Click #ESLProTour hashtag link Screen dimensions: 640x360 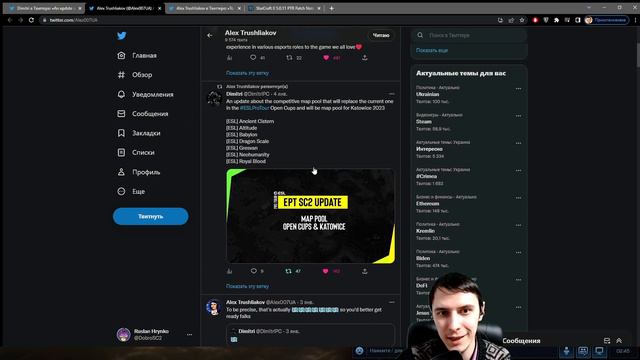tap(254, 108)
